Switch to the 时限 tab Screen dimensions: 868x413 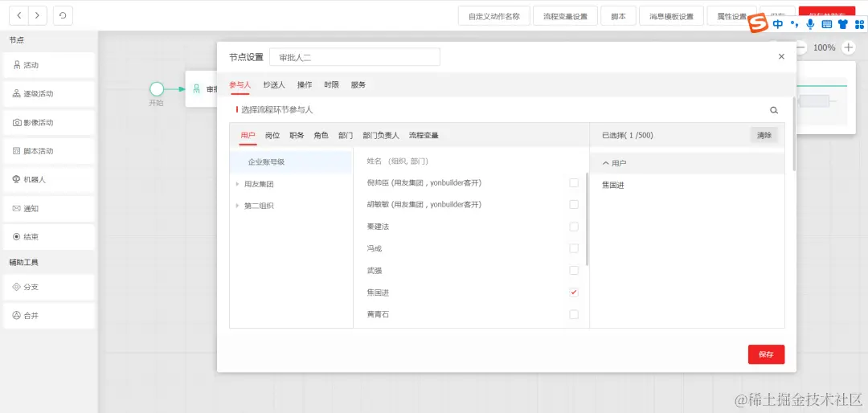tap(332, 84)
